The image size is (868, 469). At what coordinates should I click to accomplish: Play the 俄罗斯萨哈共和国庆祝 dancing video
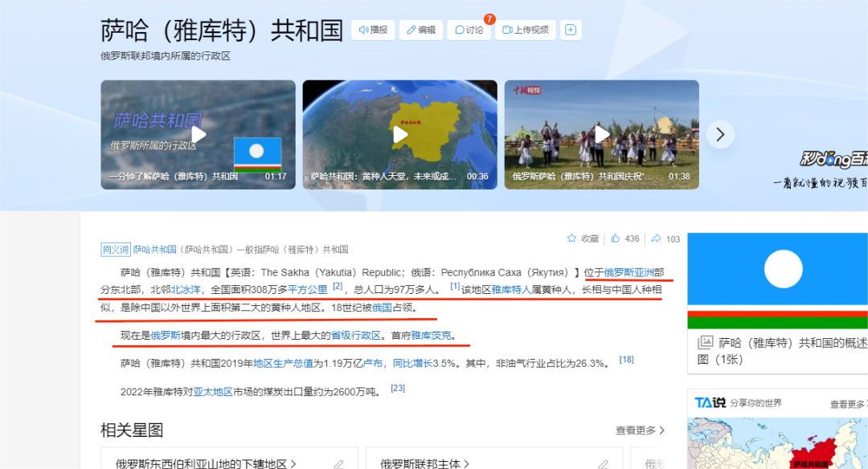pos(602,134)
